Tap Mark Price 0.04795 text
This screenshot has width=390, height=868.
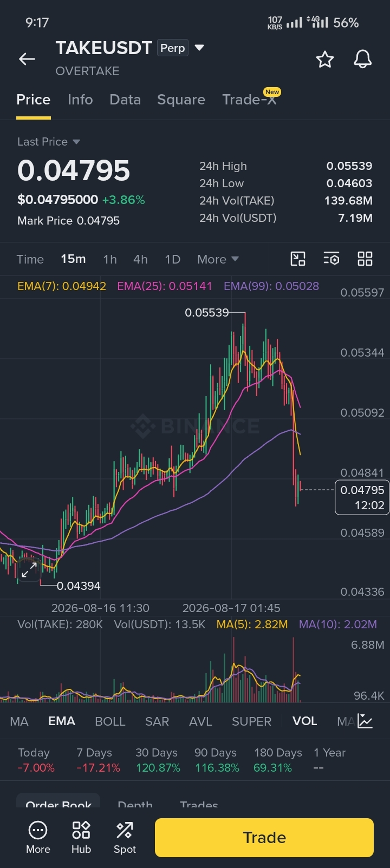pyautogui.click(x=68, y=221)
